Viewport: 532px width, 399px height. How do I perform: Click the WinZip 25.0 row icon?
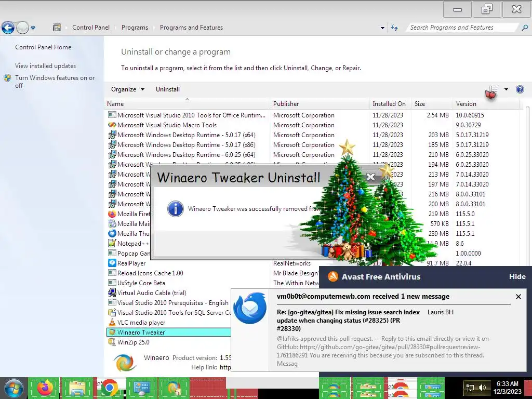pyautogui.click(x=112, y=342)
